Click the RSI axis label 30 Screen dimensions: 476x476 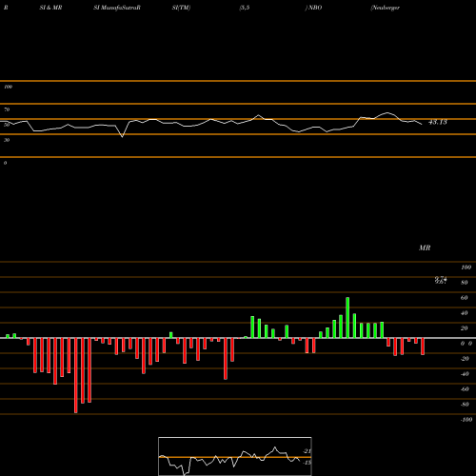[7, 140]
